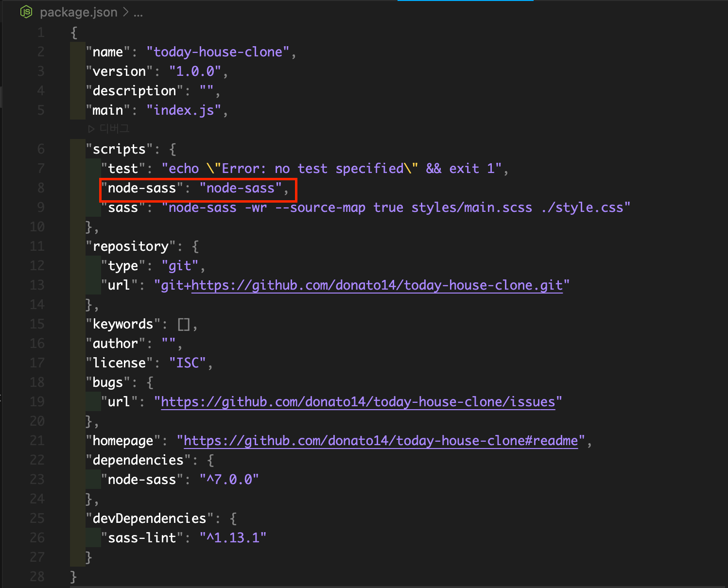The width and height of the screenshot is (728, 588).
Task: Click line number 25 in gutter
Action: tap(37, 519)
